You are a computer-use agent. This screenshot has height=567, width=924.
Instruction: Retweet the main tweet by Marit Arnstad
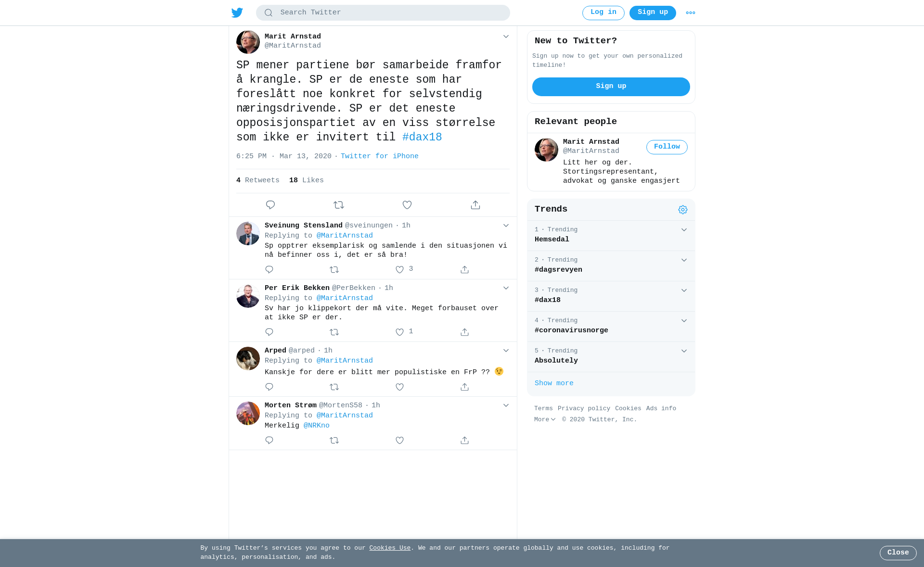339,205
